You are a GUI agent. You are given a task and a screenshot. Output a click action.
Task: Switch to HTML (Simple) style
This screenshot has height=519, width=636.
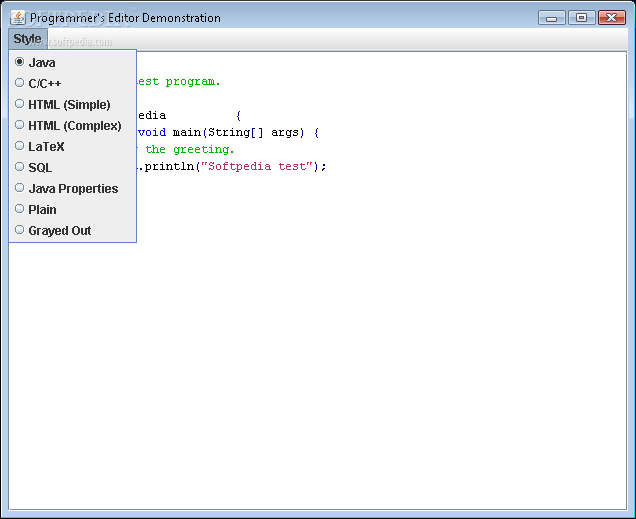[73, 105]
